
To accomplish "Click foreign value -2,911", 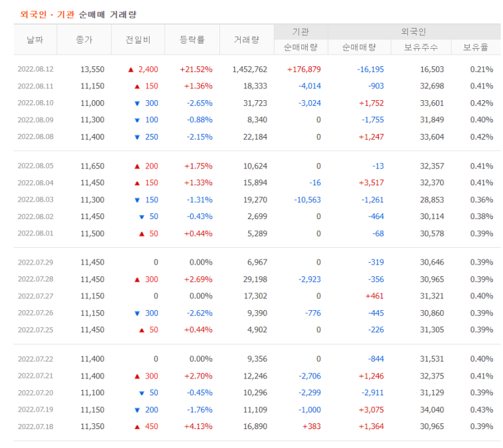I will click(372, 393).
